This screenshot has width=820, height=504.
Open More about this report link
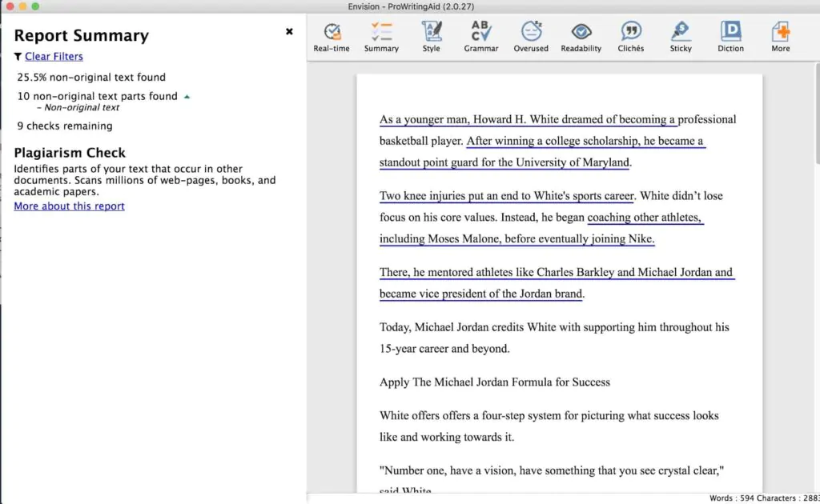(69, 206)
